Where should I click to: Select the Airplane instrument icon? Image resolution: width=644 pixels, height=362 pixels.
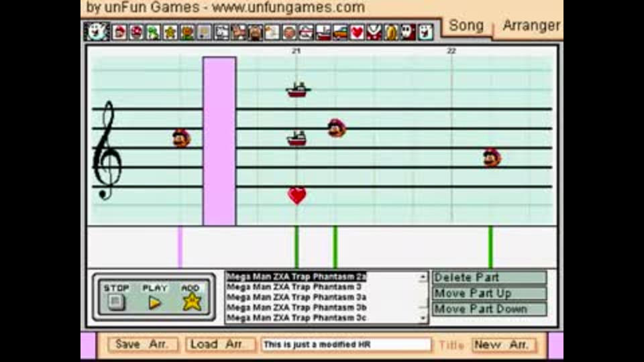pos(306,32)
